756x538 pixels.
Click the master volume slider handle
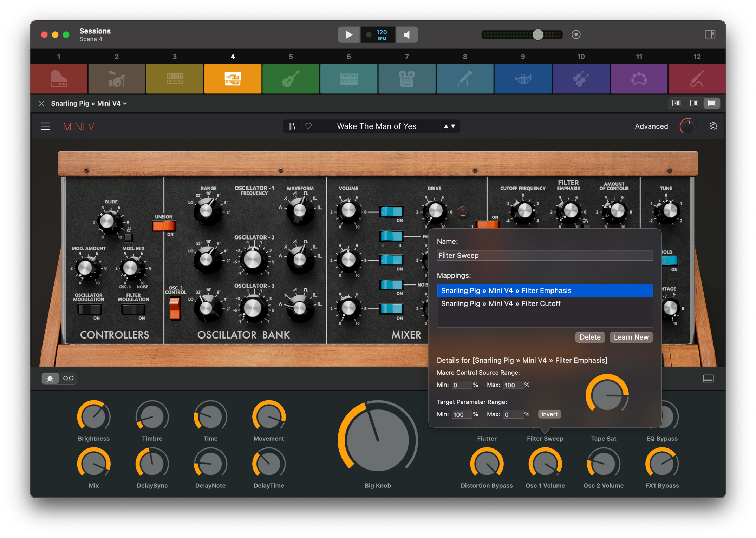pyautogui.click(x=538, y=34)
